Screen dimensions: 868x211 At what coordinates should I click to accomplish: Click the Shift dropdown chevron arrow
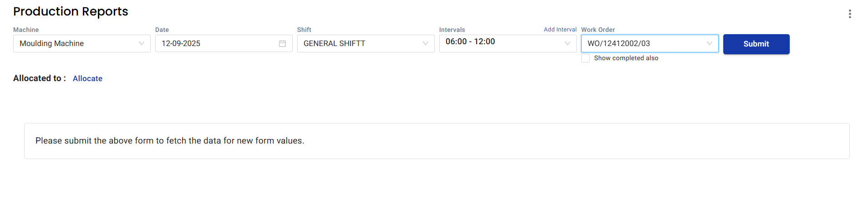pos(426,43)
